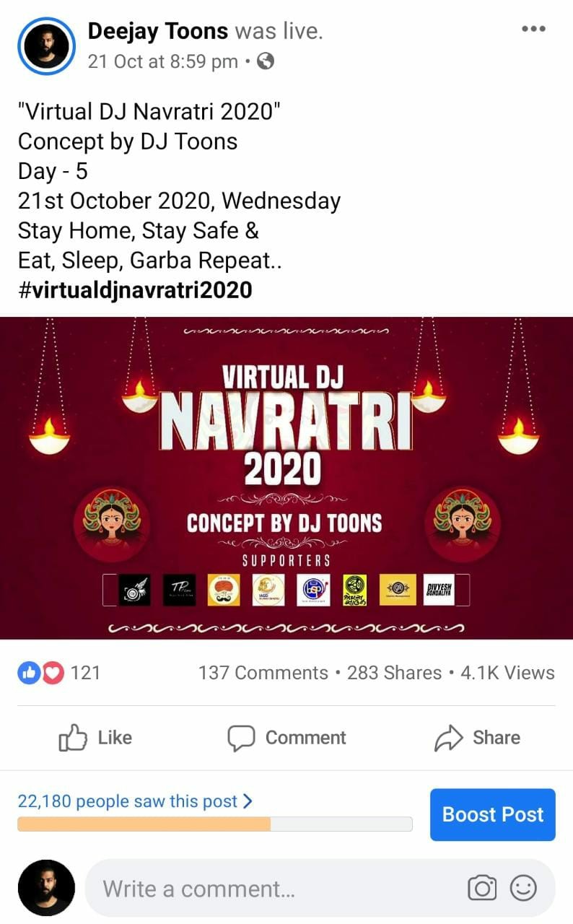The image size is (573, 924).
Task: Open the emoji smiley picker
Action: coord(523,888)
